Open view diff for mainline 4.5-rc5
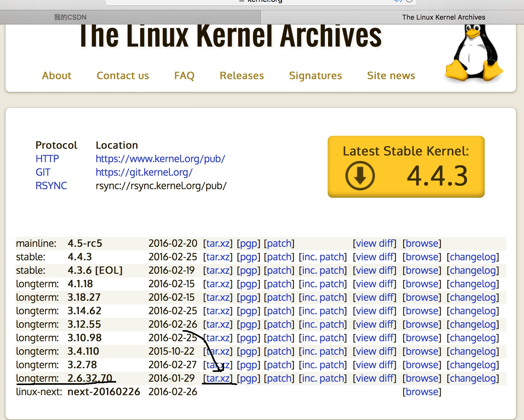Viewport: 524px width, 420px height. [x=375, y=243]
